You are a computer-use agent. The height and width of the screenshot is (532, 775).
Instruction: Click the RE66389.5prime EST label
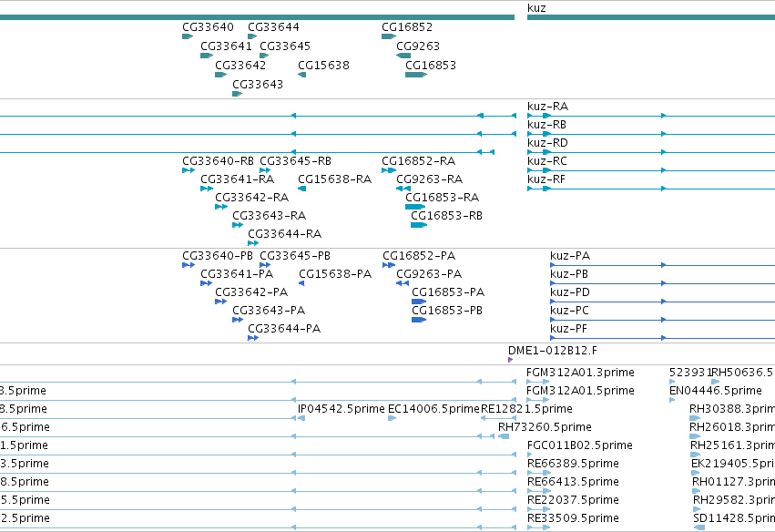coord(574,464)
